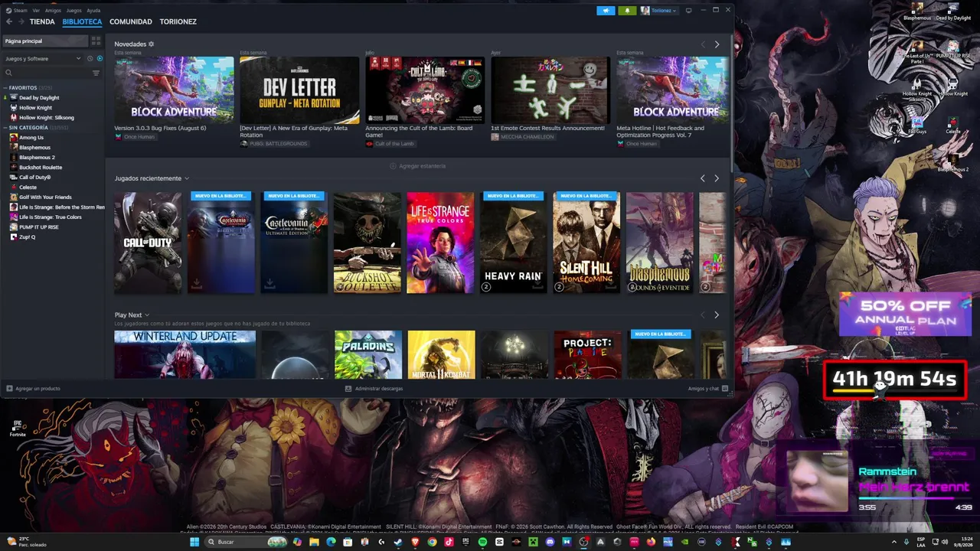The image size is (980, 551).
Task: Open the TORIIONEZ profile tab
Action: 178,22
